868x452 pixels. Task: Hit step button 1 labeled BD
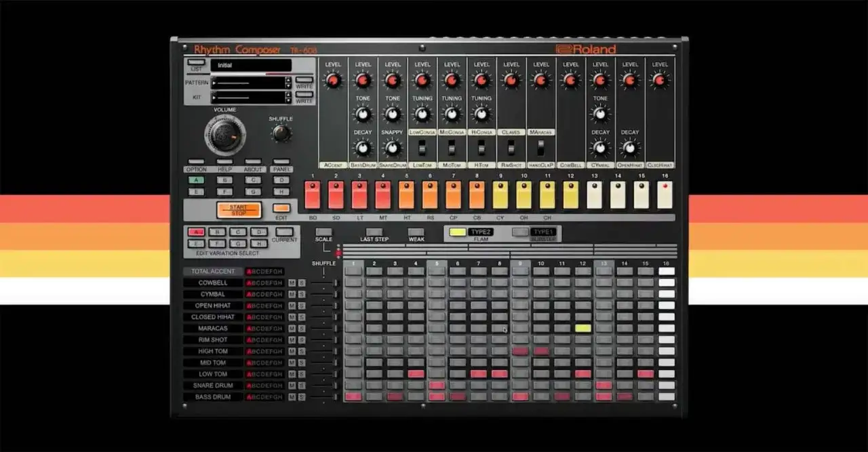coord(313,195)
